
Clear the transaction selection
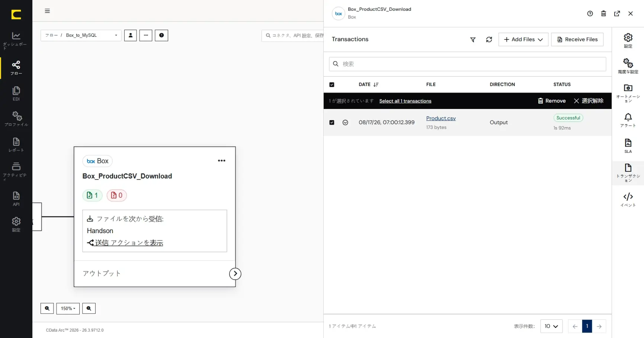tap(589, 101)
